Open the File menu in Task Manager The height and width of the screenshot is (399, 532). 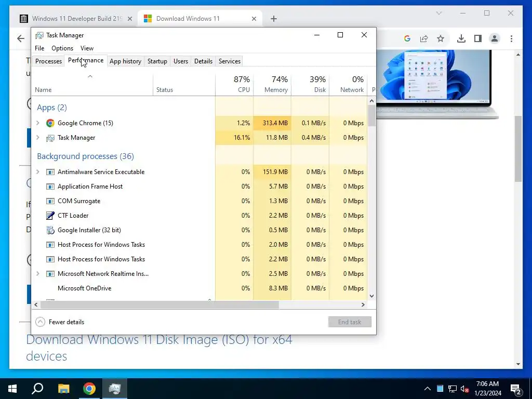(39, 48)
